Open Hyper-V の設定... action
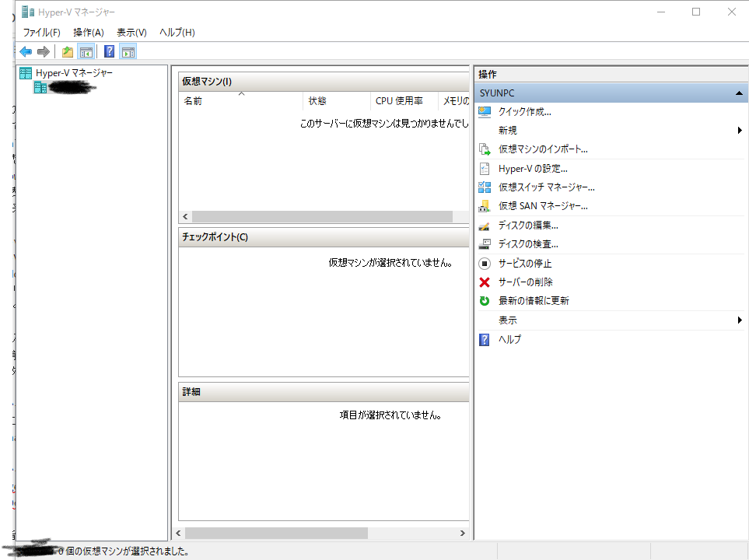This screenshot has height=560, width=749. pyautogui.click(x=533, y=169)
